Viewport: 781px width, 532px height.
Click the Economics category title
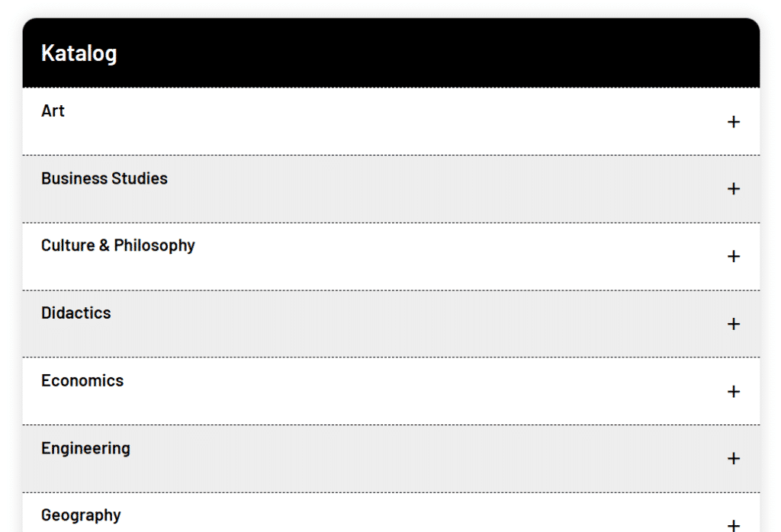82,380
